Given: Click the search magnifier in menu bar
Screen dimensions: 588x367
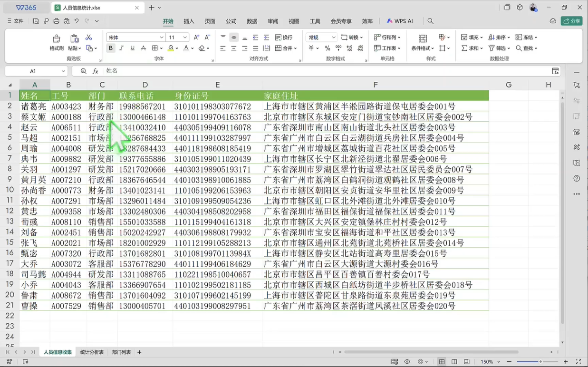Looking at the screenshot, I should click(430, 21).
